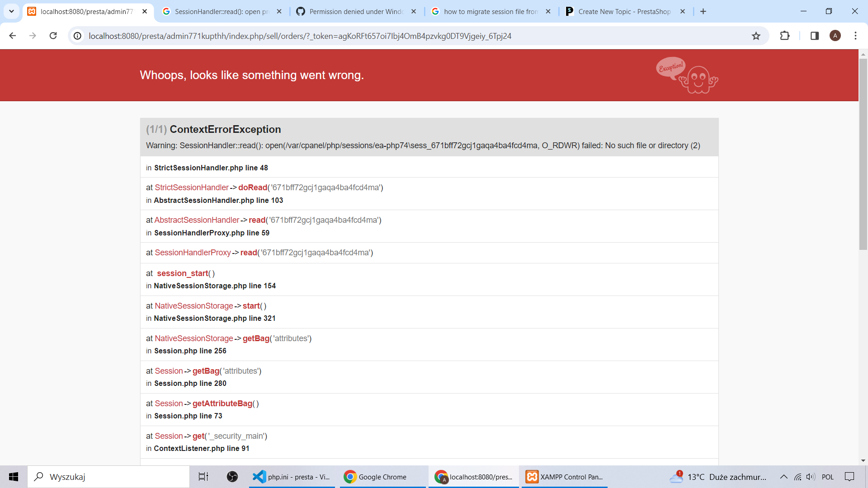Open Chrome profile avatar menu
Image resolution: width=868 pixels, height=488 pixels.
tap(835, 36)
